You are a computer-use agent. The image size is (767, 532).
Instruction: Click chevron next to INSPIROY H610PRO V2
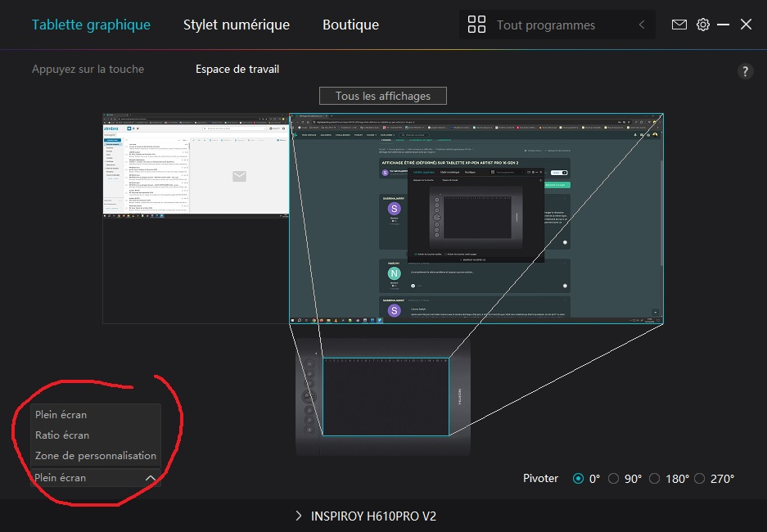click(298, 516)
